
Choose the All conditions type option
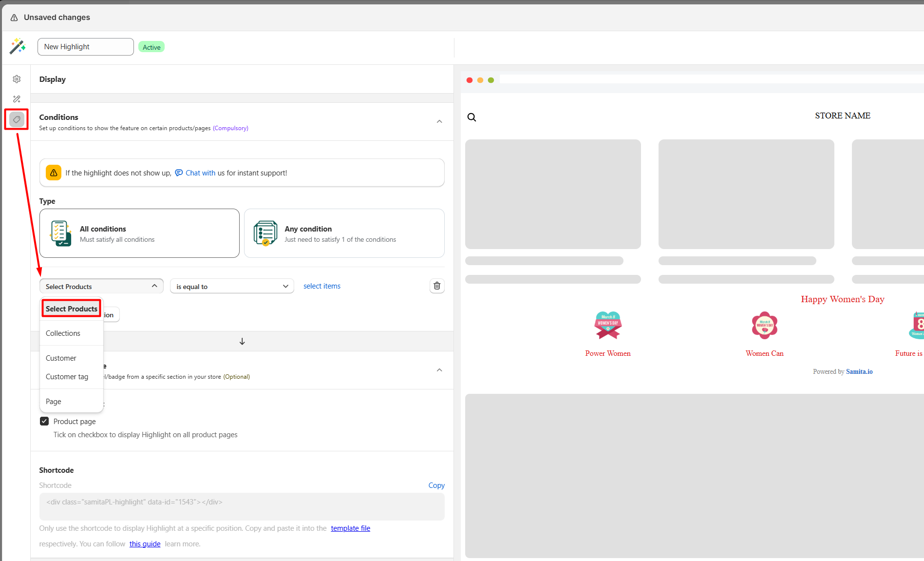(x=139, y=233)
